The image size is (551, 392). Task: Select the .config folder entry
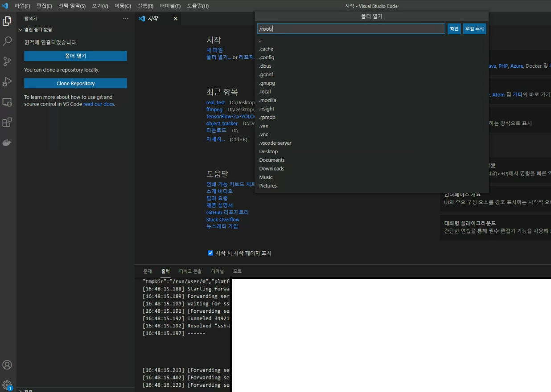coord(371,57)
